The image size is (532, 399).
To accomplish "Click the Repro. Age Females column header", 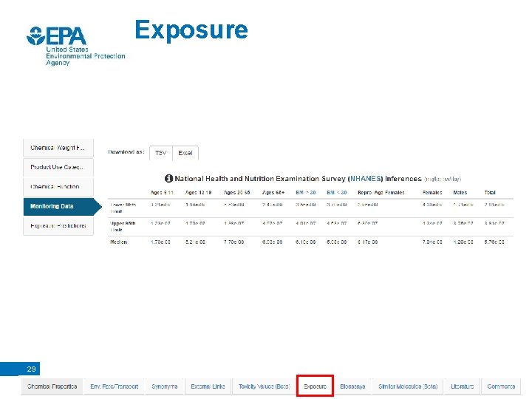I will click(x=381, y=192).
